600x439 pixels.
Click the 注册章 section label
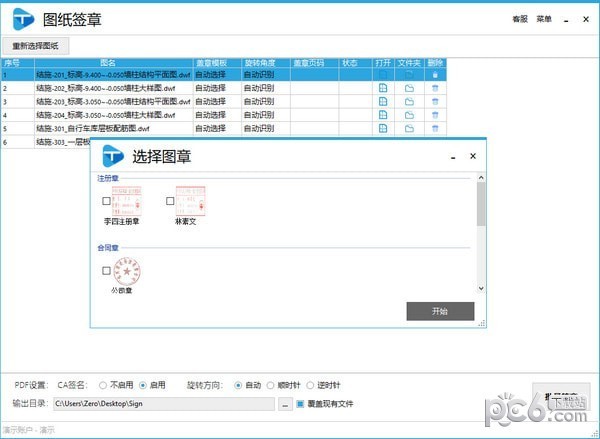point(108,178)
